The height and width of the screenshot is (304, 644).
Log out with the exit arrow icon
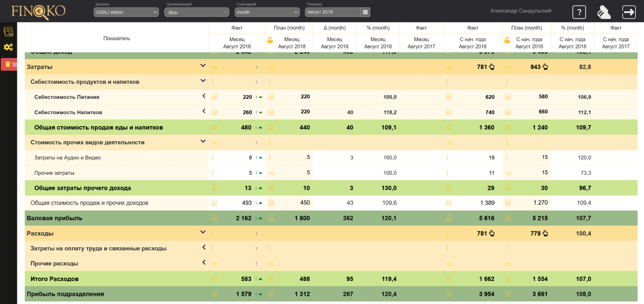tap(629, 12)
